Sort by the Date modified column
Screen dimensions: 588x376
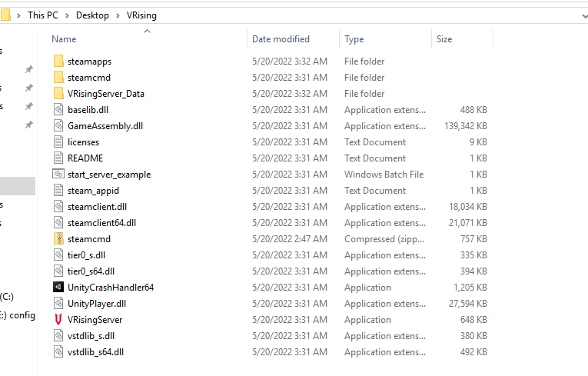[x=281, y=39]
